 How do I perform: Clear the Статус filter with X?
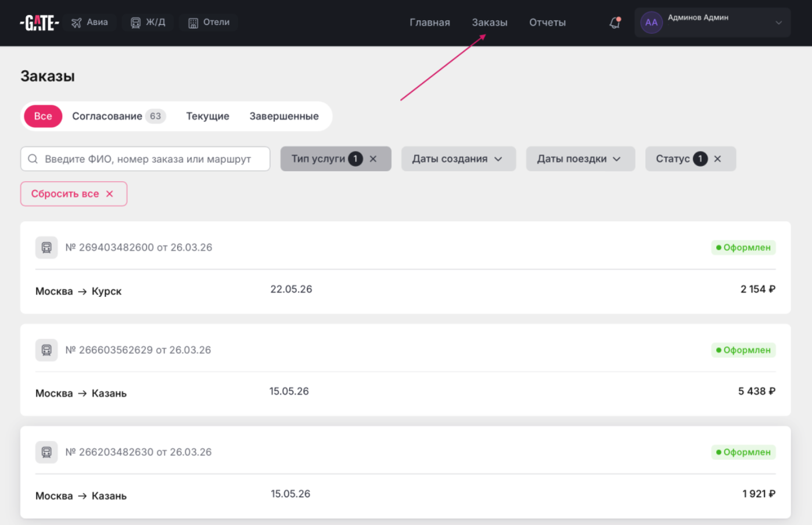tap(717, 159)
